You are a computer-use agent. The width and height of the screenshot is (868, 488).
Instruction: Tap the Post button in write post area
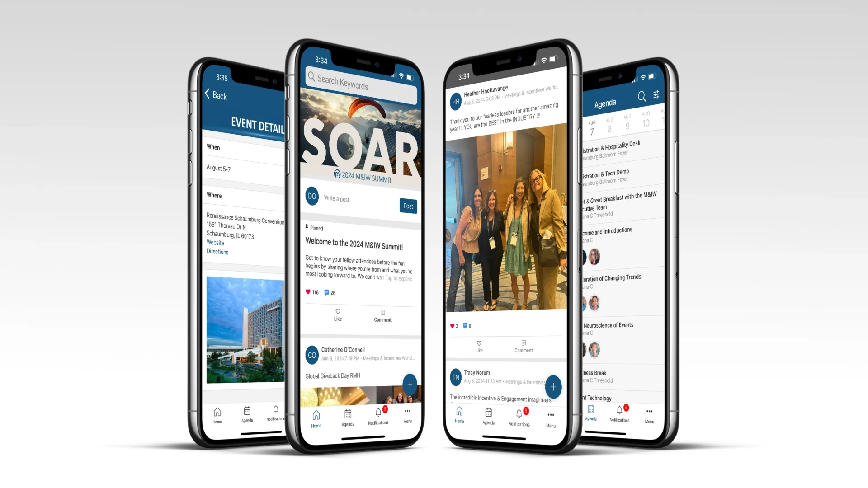[407, 206]
